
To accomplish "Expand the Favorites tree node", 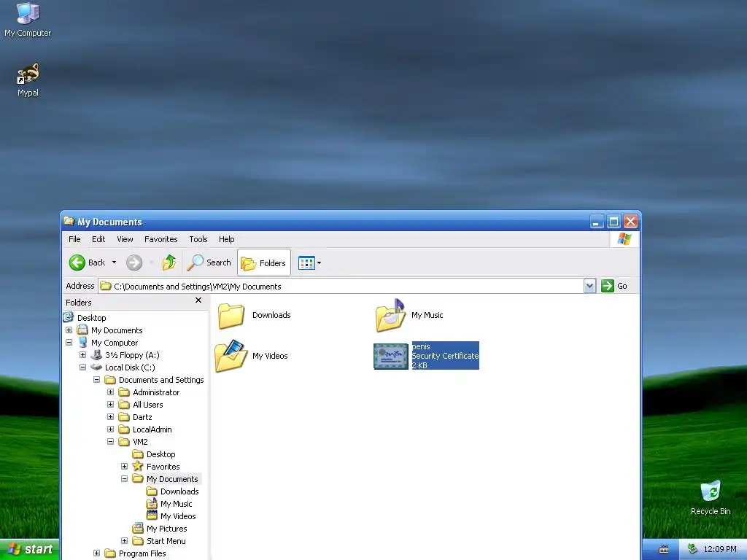I will point(124,466).
